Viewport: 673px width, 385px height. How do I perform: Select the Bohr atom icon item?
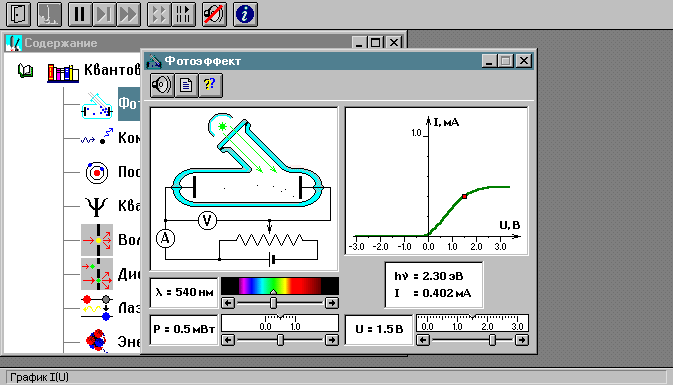click(x=97, y=172)
